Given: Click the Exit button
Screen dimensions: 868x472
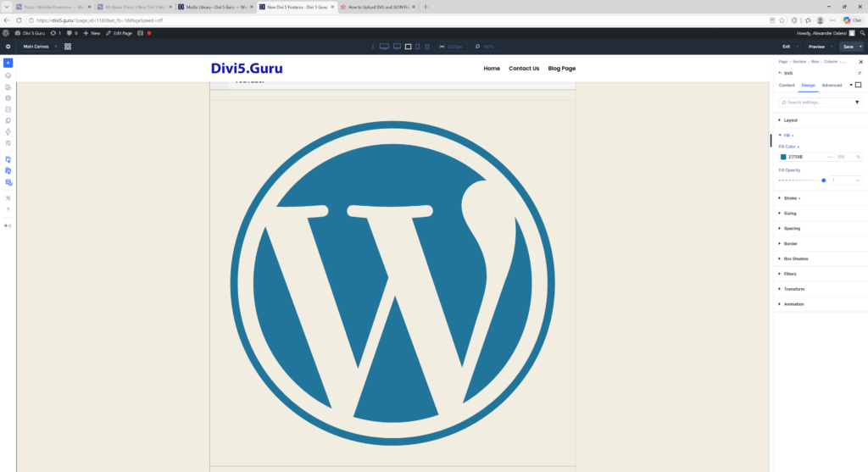Looking at the screenshot, I should (x=786, y=47).
